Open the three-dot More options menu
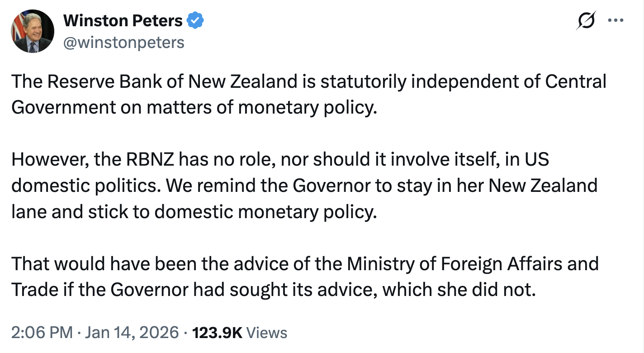Screen dimensions: 644x353 (x=616, y=20)
